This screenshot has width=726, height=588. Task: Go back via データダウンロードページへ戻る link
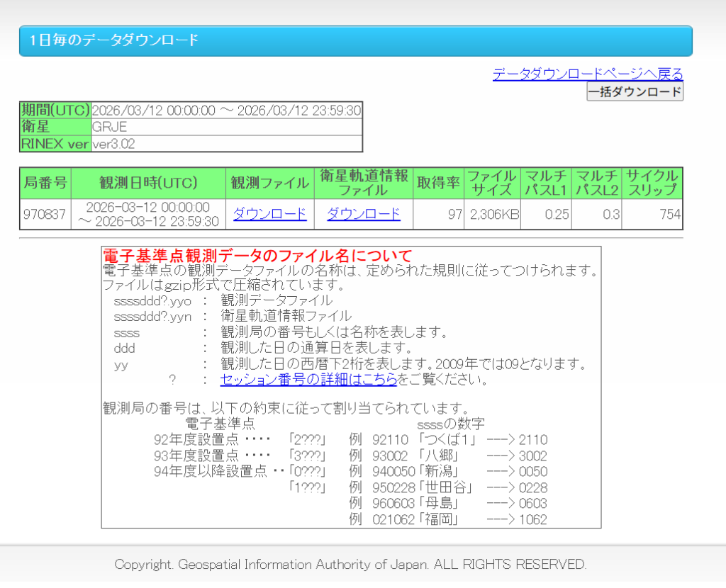coord(588,74)
